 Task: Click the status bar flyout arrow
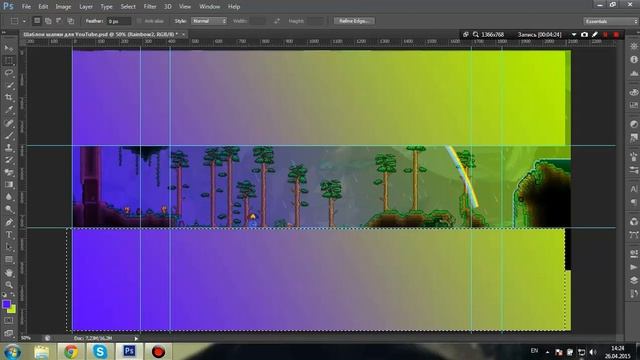[136, 338]
